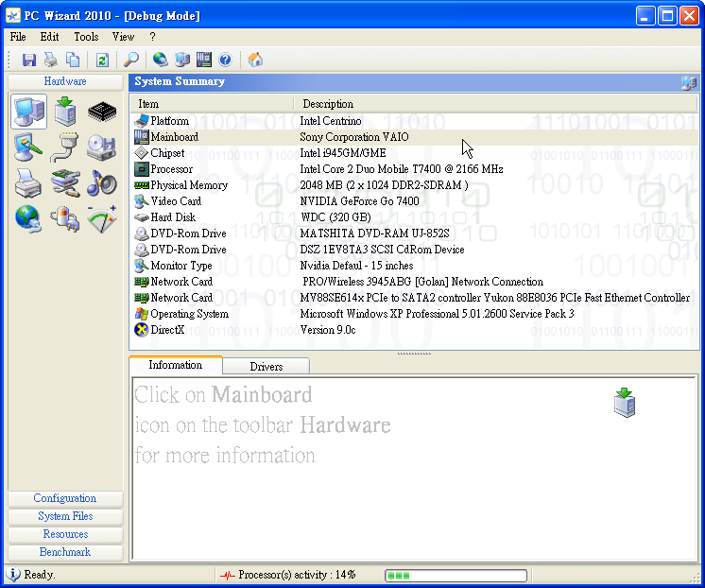Viewport: 705px width, 588px height.
Task: Click the Description column header
Action: point(495,104)
